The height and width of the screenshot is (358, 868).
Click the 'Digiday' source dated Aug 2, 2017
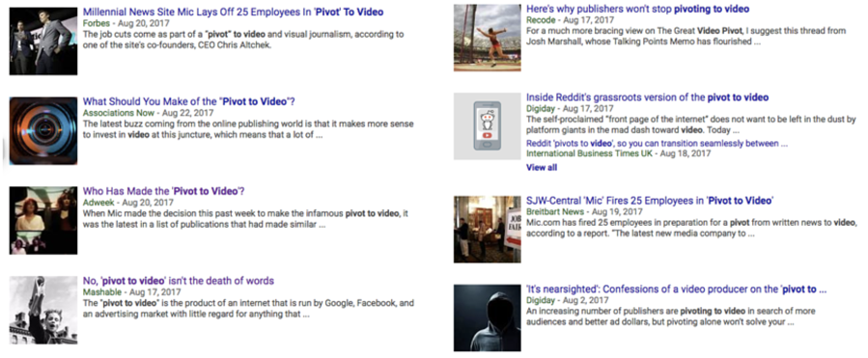[541, 300]
